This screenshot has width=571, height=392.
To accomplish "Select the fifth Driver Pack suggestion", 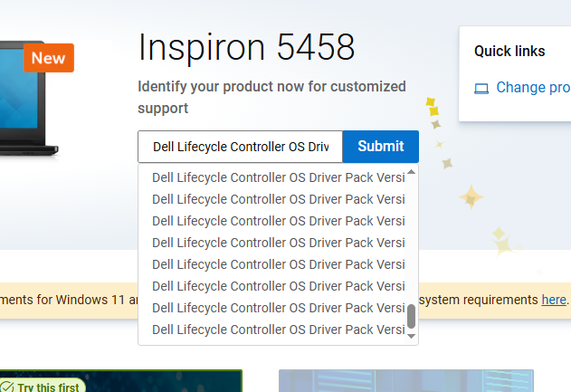I will click(x=278, y=264).
